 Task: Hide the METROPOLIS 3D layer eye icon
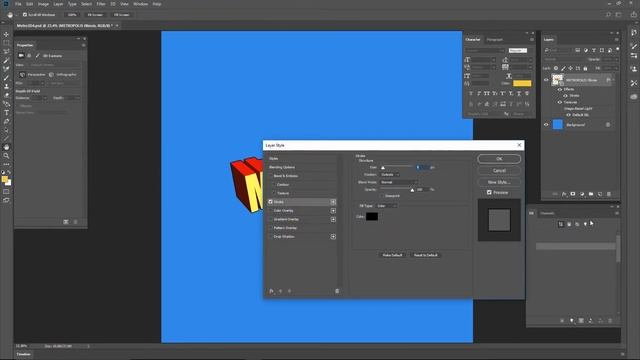(x=546, y=80)
